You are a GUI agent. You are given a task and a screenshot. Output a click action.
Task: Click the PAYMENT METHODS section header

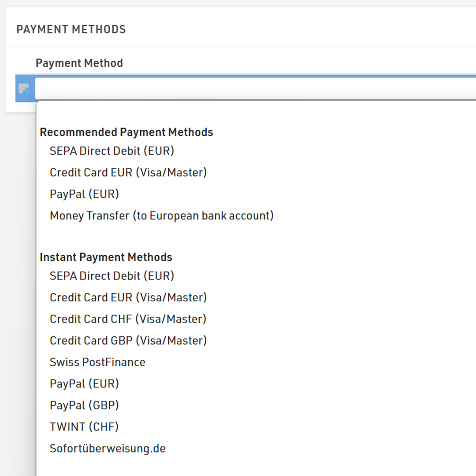[x=71, y=30]
